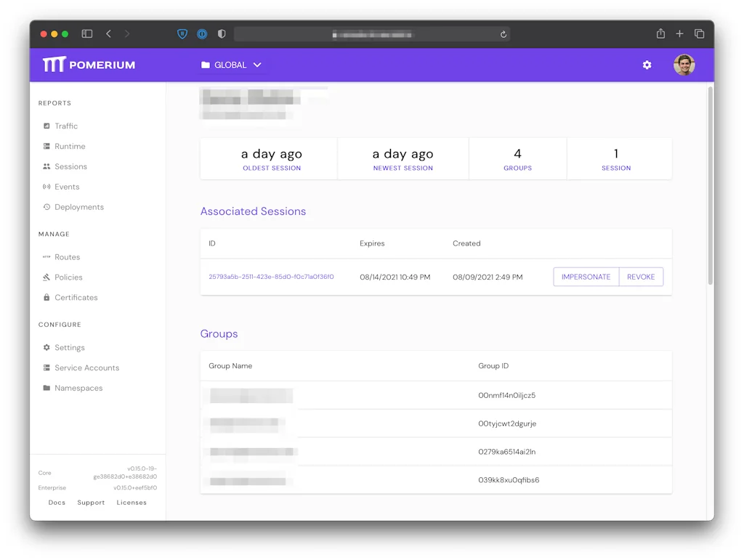744x560 pixels.
Task: Click the user avatar in top bar
Action: tap(684, 65)
